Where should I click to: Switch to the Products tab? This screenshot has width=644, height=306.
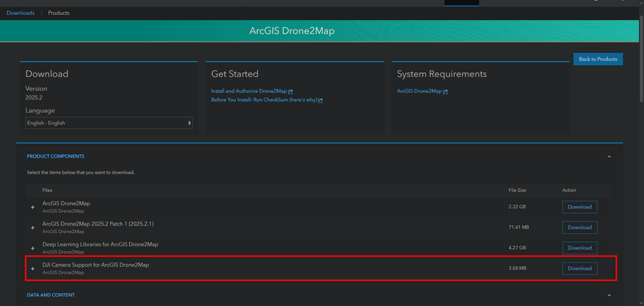click(59, 13)
